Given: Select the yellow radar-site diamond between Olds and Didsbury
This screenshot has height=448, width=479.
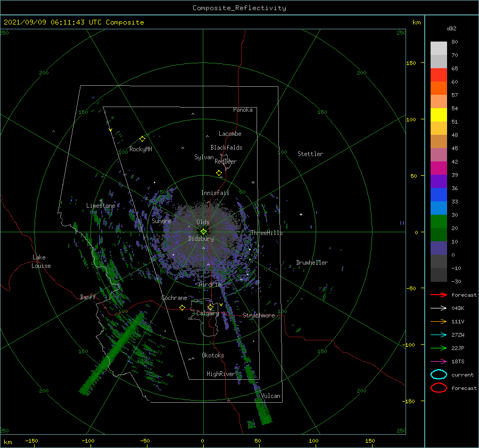Looking at the screenshot, I should pos(203,232).
